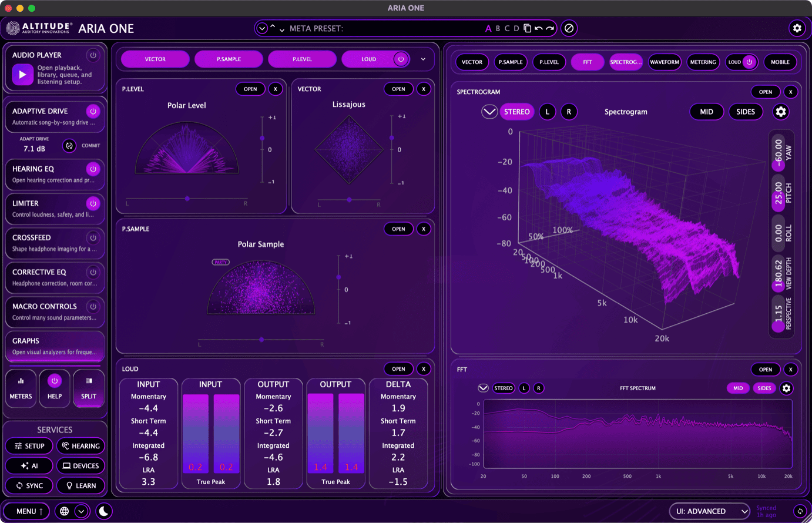
Task: Open the Devices service
Action: [80, 466]
